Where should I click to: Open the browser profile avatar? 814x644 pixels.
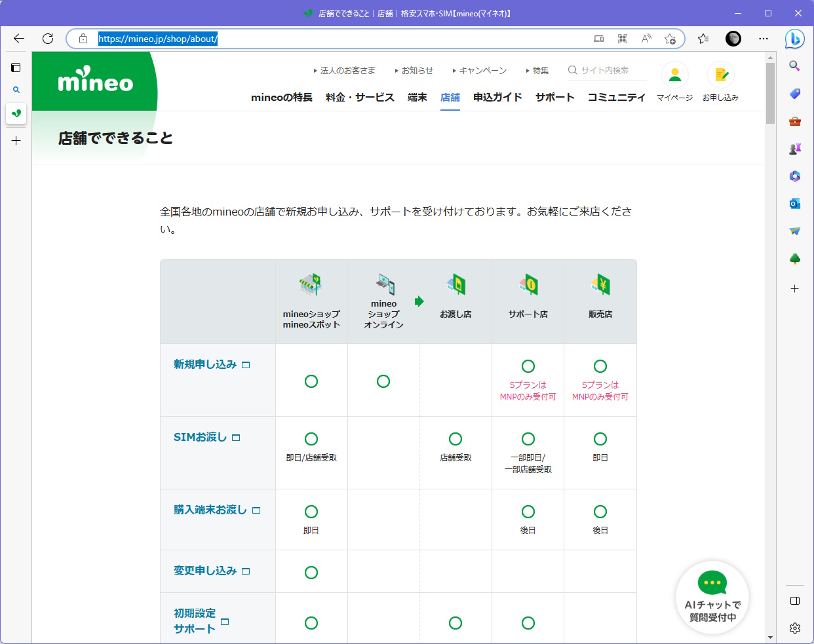733,39
